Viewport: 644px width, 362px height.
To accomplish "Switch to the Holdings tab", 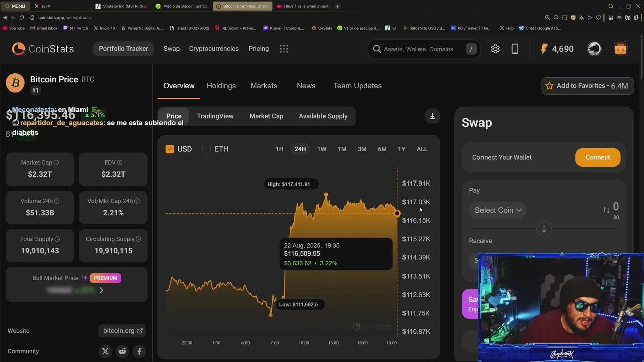I will click(221, 86).
